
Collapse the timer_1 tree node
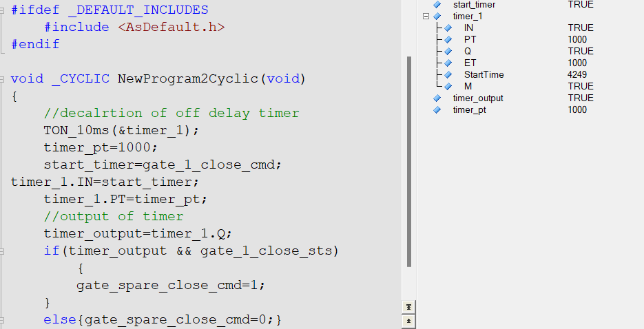pos(426,17)
